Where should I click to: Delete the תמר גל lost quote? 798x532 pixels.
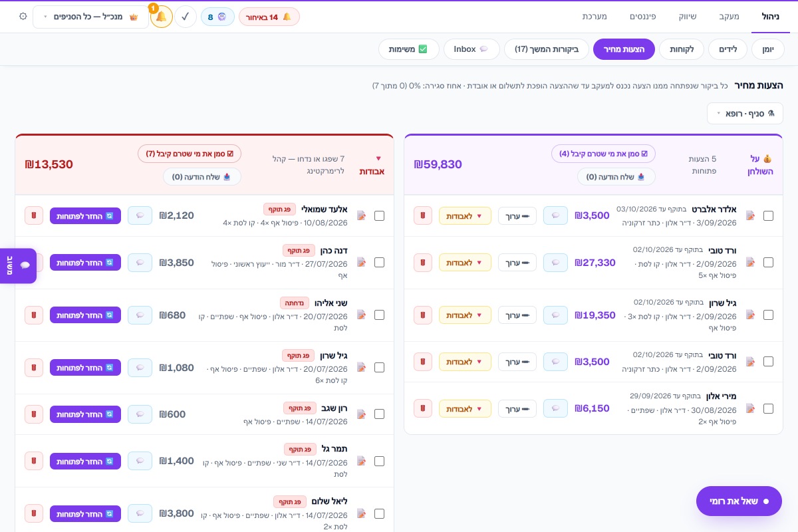point(34,461)
